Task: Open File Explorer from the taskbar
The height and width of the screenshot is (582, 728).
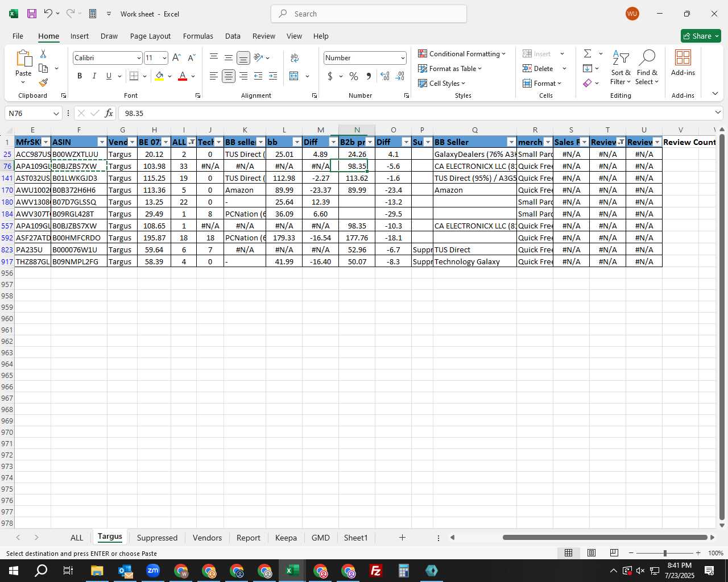Action: pyautogui.click(x=97, y=571)
